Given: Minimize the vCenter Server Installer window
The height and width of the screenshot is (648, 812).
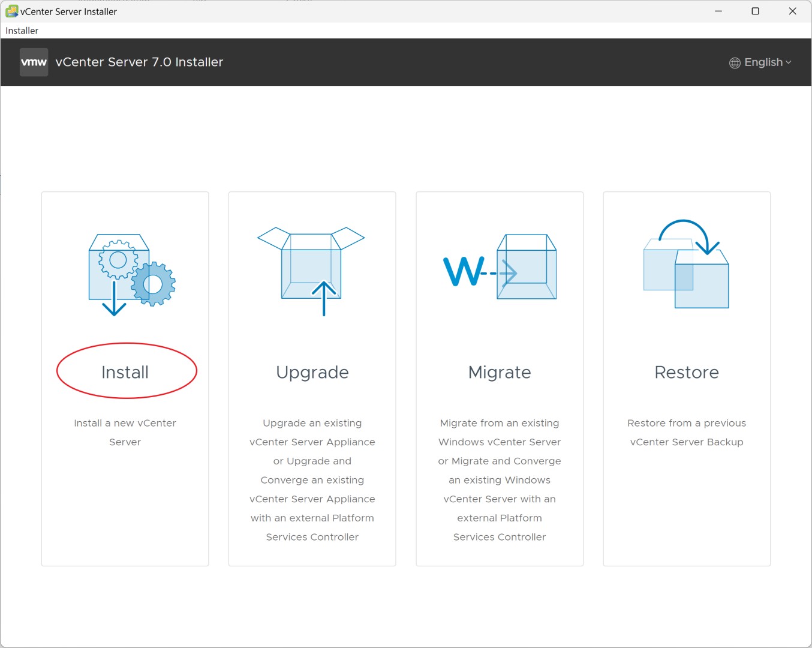Looking at the screenshot, I should coord(718,11).
